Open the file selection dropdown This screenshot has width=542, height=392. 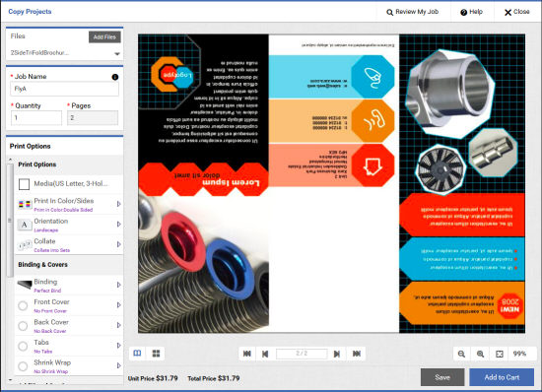click(x=117, y=53)
